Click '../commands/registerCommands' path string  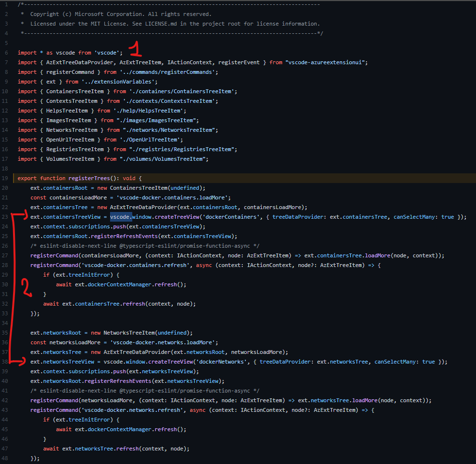(169, 72)
